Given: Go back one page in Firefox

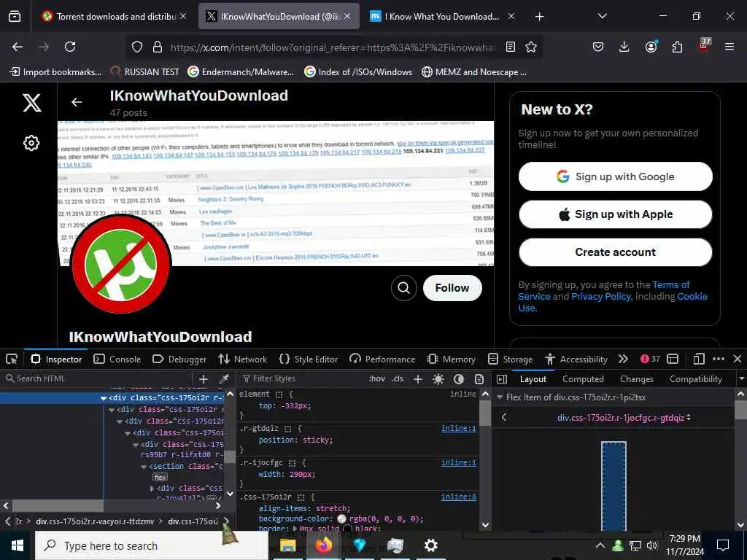Looking at the screenshot, I should [x=18, y=47].
